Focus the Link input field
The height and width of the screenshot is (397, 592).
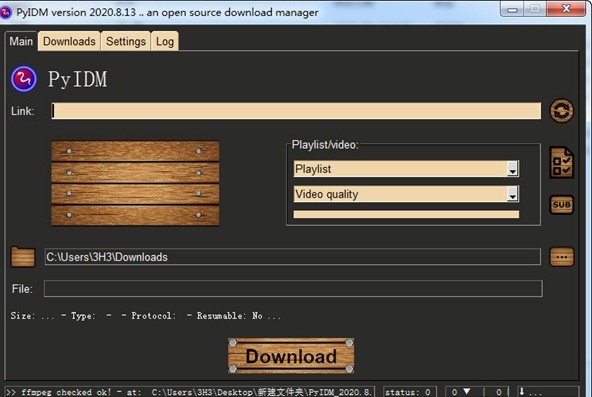pos(296,111)
